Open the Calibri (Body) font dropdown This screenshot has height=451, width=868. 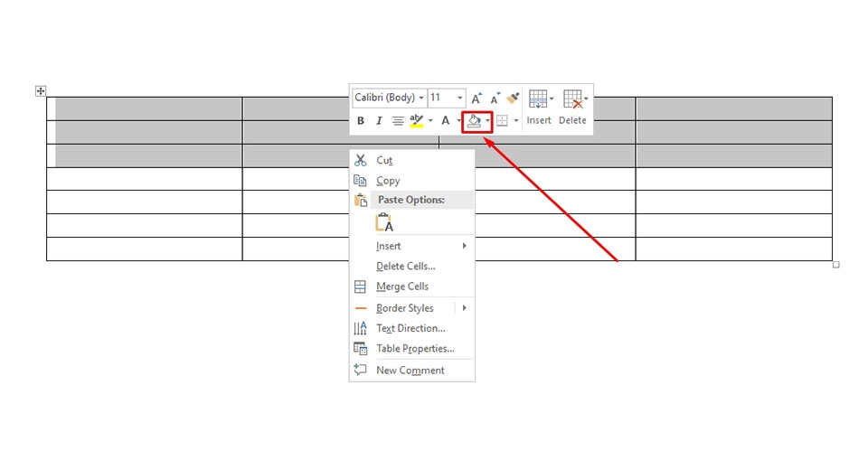tap(421, 98)
